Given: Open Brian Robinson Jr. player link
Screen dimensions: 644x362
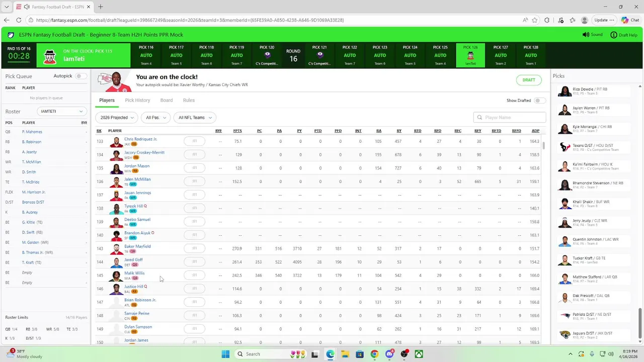Looking at the screenshot, I should tap(140, 300).
